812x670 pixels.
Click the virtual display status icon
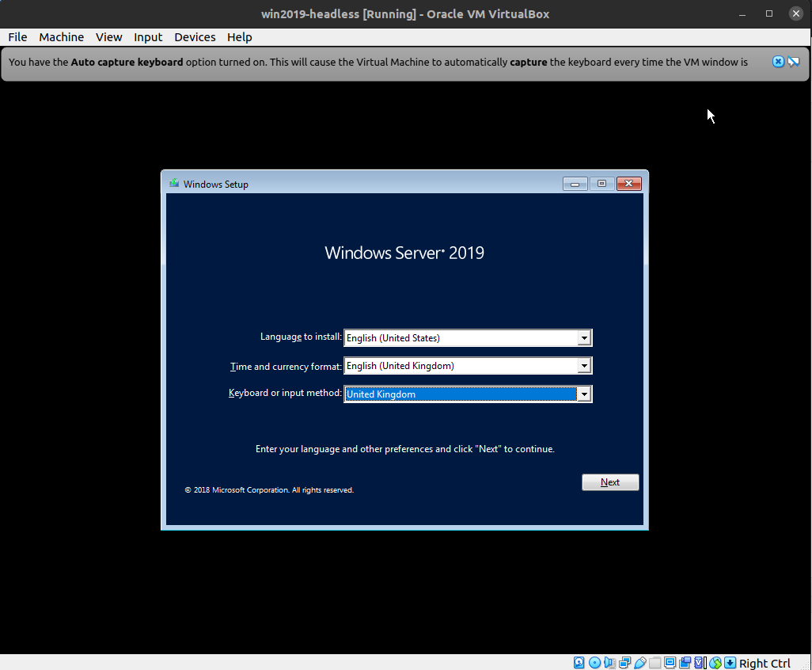coord(670,663)
